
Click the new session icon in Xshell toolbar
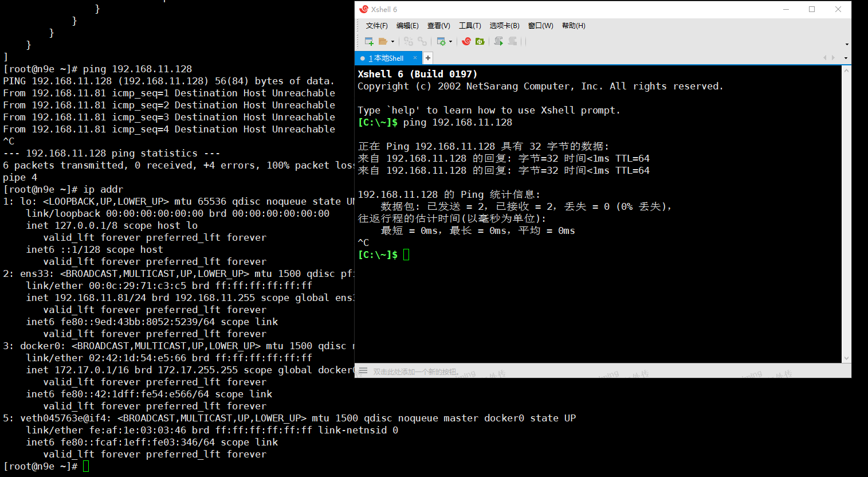point(369,41)
